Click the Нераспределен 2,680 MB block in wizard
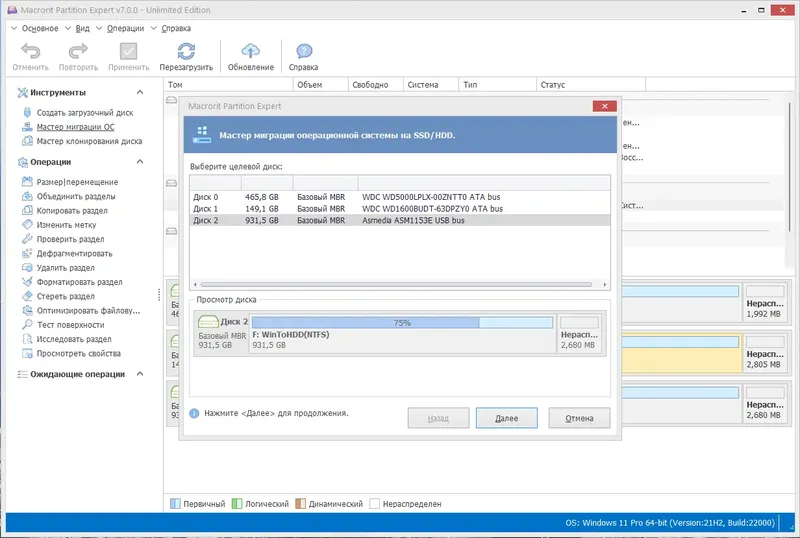This screenshot has height=538, width=800. (x=579, y=334)
